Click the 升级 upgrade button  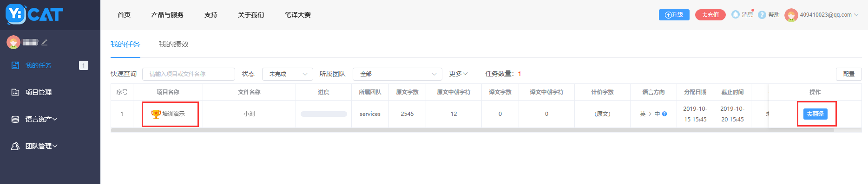674,15
